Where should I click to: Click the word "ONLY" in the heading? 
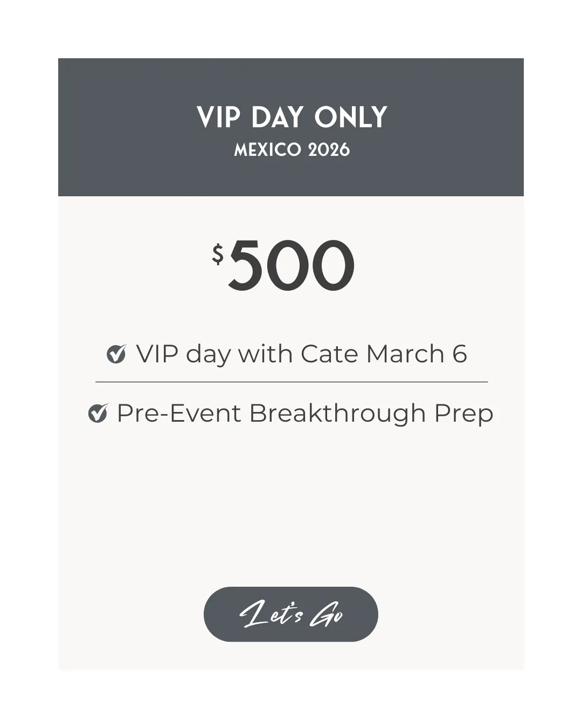(x=351, y=117)
